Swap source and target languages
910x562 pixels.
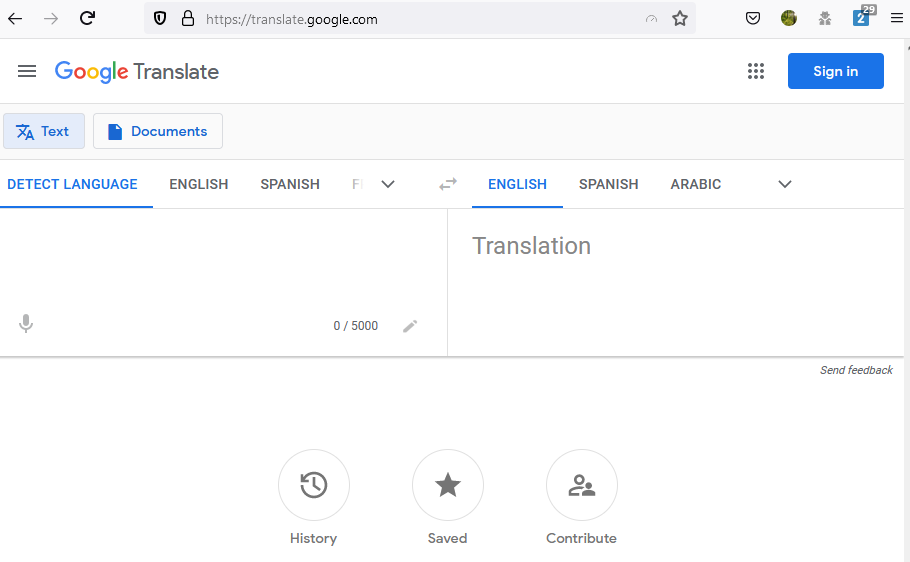(x=448, y=184)
